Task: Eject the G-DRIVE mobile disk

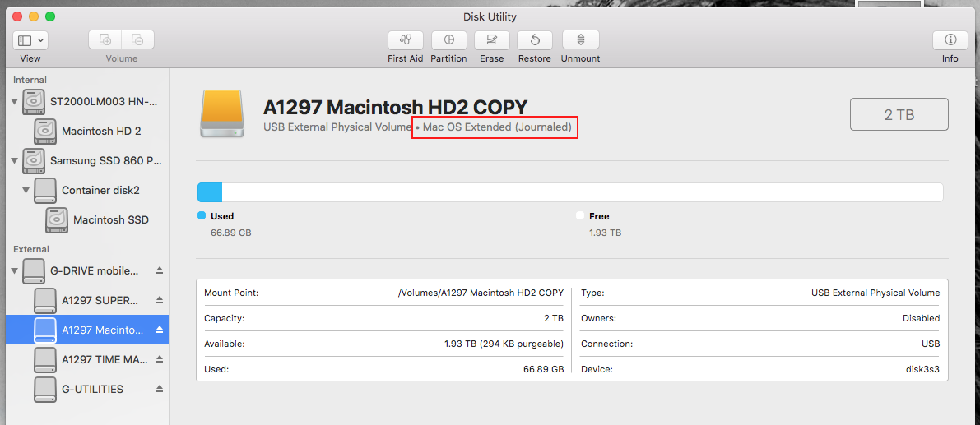Action: (x=160, y=270)
